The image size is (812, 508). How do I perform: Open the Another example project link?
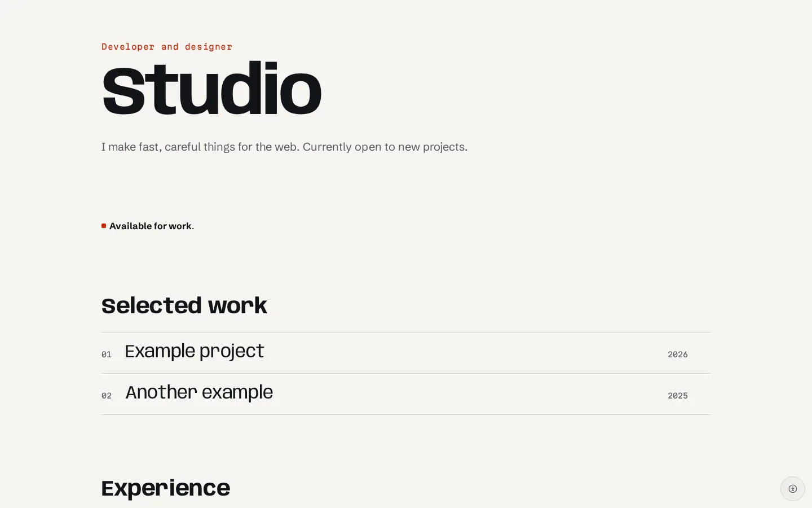point(199,392)
